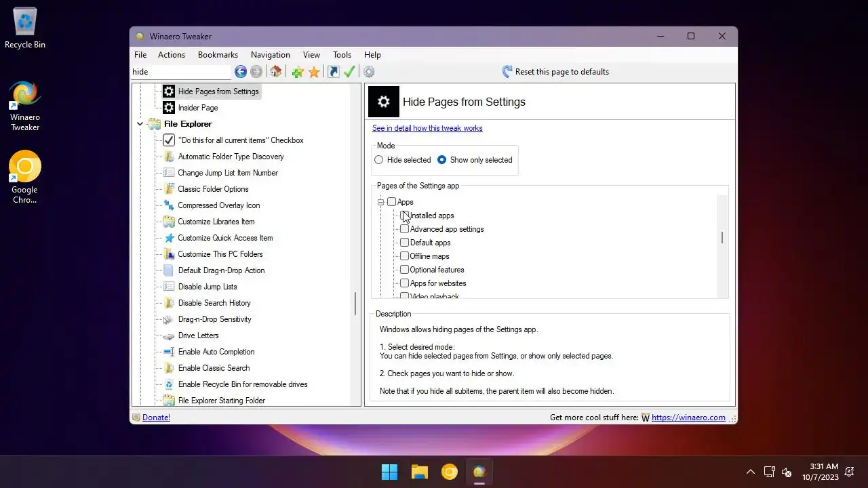The height and width of the screenshot is (488, 868).
Task: Collapse the File Explorer tree category
Action: [140, 124]
